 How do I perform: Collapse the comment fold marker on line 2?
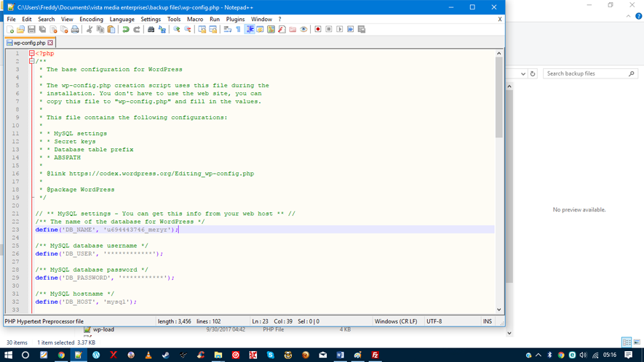pos(31,61)
